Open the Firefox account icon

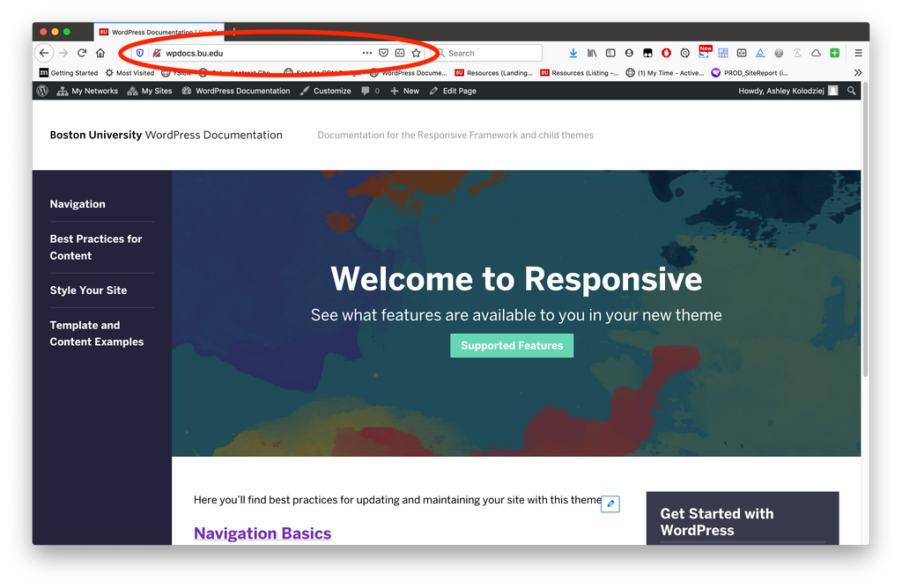(x=629, y=53)
